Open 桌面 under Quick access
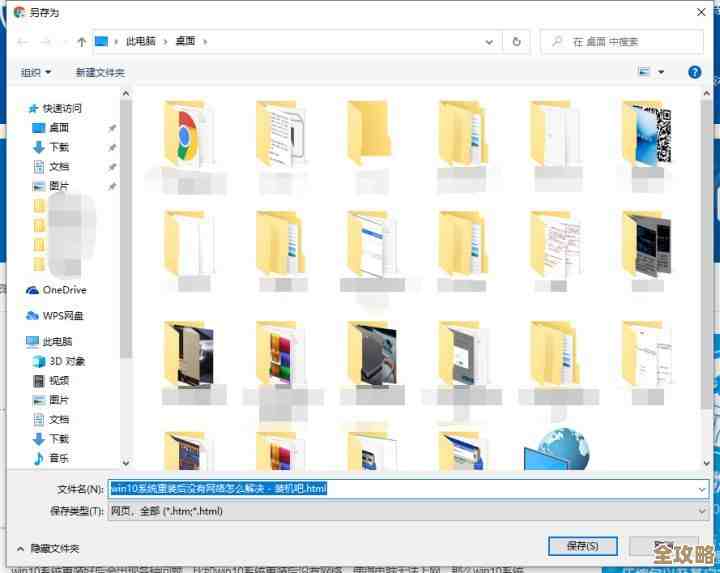The image size is (720, 573). (x=59, y=128)
